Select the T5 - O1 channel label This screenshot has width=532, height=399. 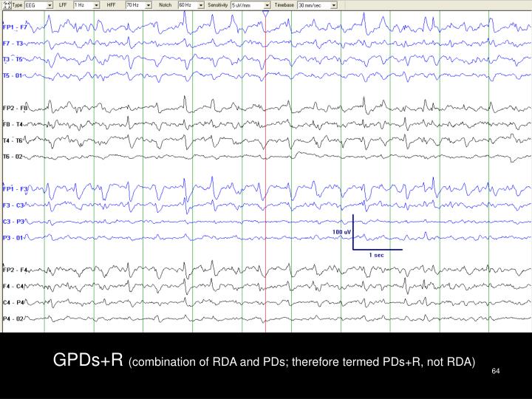[x=13, y=75]
